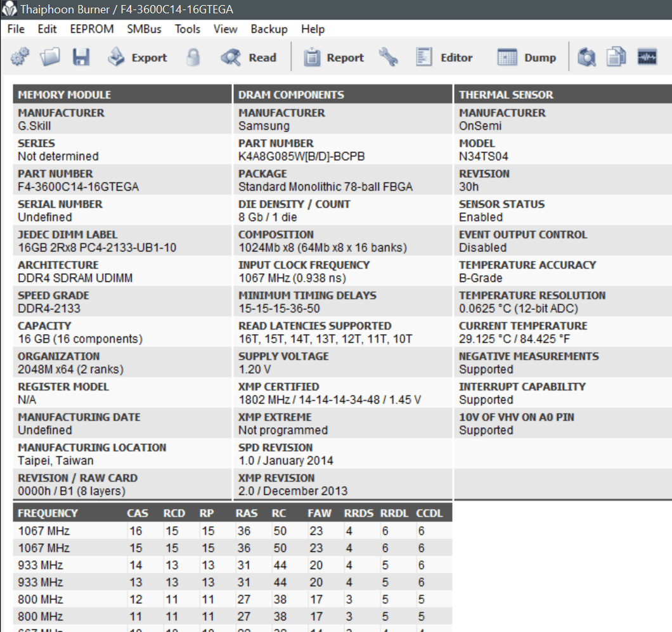The width and height of the screenshot is (672, 632).
Task: Click the FREQUENCY table header
Action: pyautogui.click(x=48, y=513)
